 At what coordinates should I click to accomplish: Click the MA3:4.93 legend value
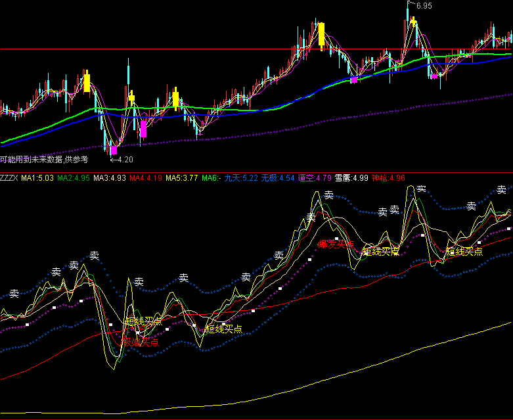[110, 178]
